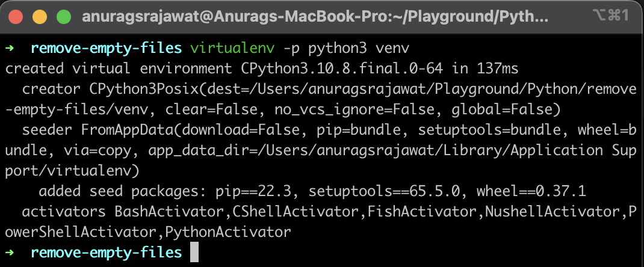Click the green arrow on first prompt line
Image resolution: width=644 pixels, height=267 pixels.
(10, 48)
